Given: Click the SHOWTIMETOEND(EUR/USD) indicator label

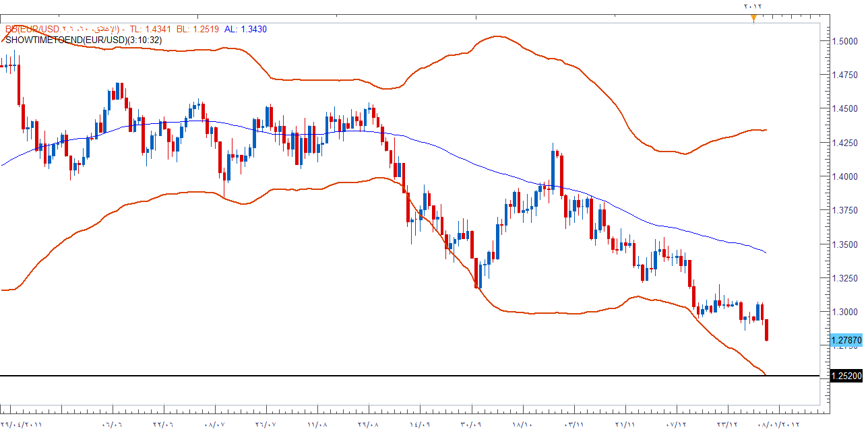Looking at the screenshot, I should 84,40.
